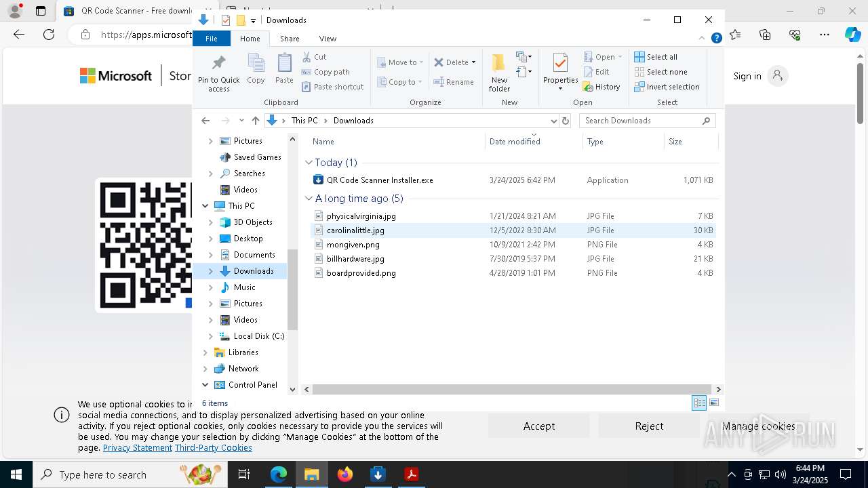
Task: Open the Windows Start menu
Action: click(16, 474)
